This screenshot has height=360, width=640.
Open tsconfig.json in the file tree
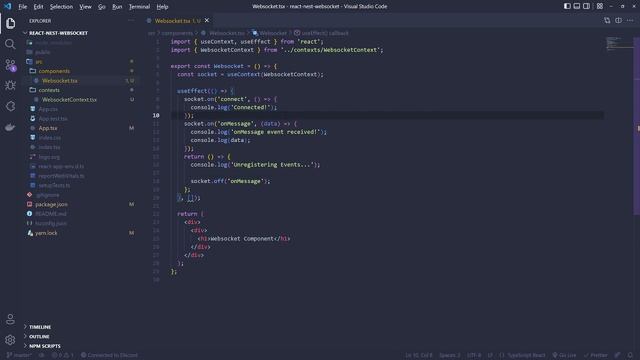point(51,223)
